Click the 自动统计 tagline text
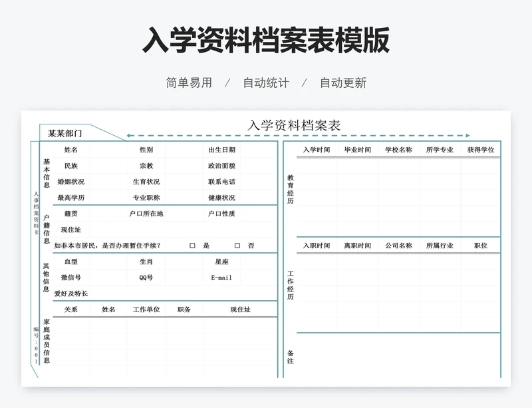The height and width of the screenshot is (408, 532). [x=266, y=83]
